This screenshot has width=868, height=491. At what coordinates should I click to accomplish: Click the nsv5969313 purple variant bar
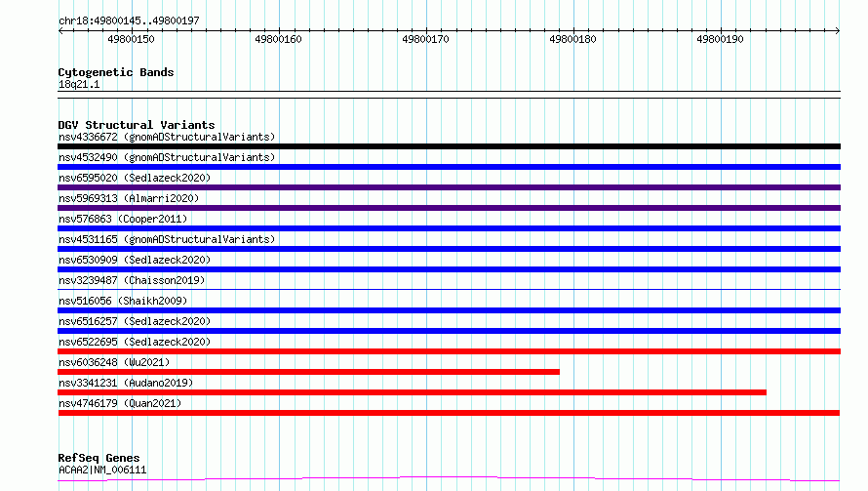(449, 208)
